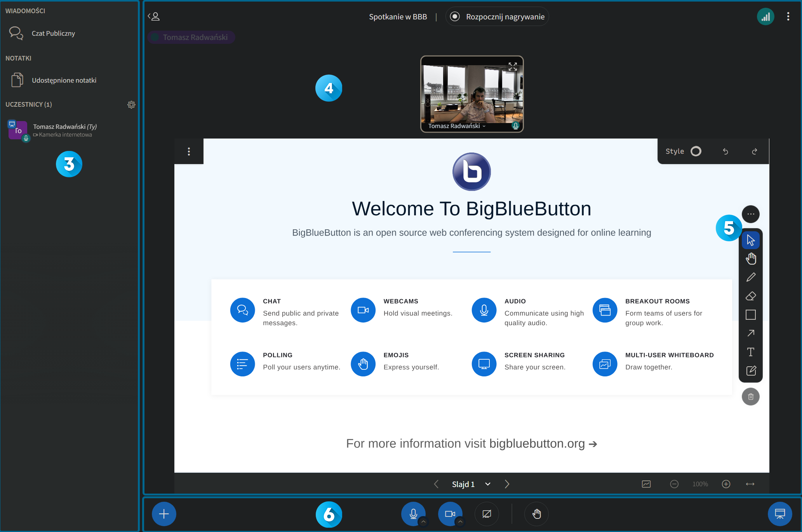The width and height of the screenshot is (802, 532).
Task: Open the connection status indicator
Action: tap(765, 17)
